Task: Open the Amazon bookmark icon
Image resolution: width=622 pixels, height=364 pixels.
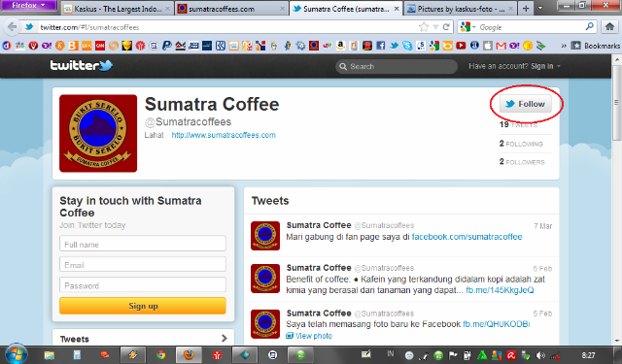Action: [340, 46]
